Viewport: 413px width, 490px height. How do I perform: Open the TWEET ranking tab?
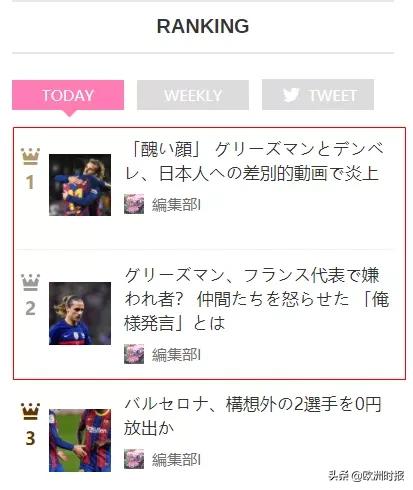[x=318, y=95]
